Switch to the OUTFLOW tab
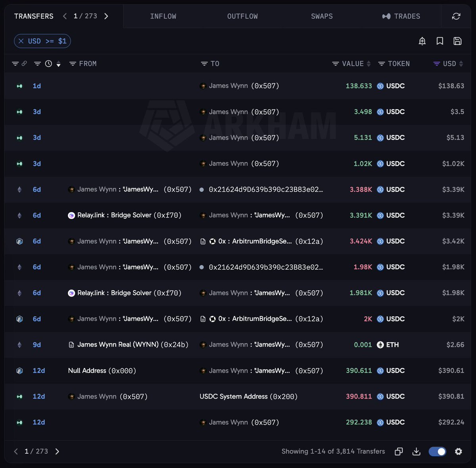The image size is (476, 468). tap(242, 16)
